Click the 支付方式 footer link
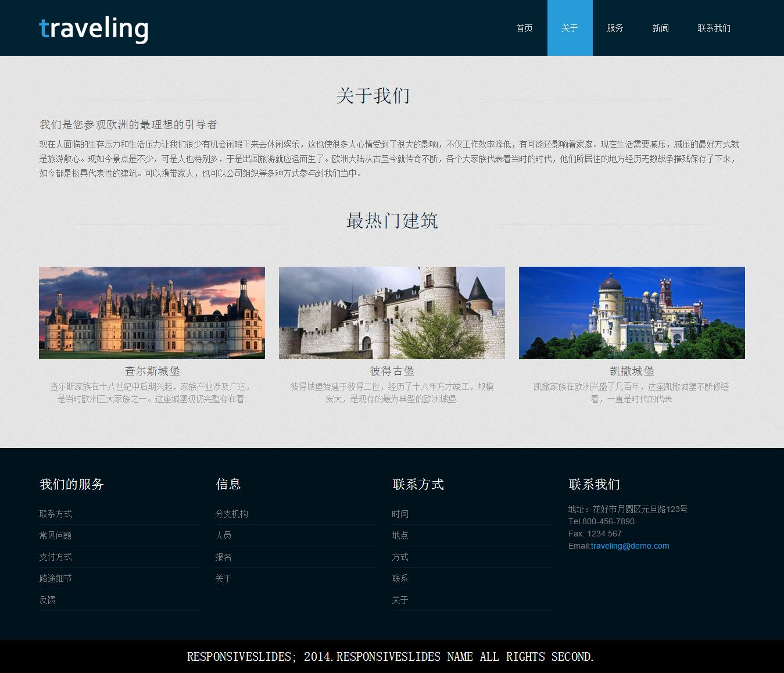 [56, 557]
